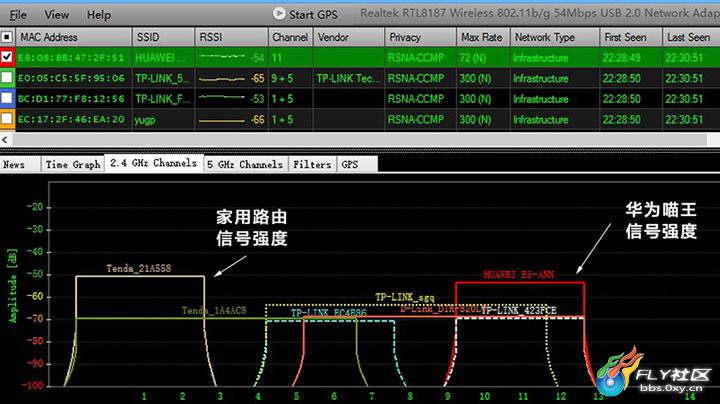Switch to the Time Graph tab
720x404 pixels.
coord(73,164)
